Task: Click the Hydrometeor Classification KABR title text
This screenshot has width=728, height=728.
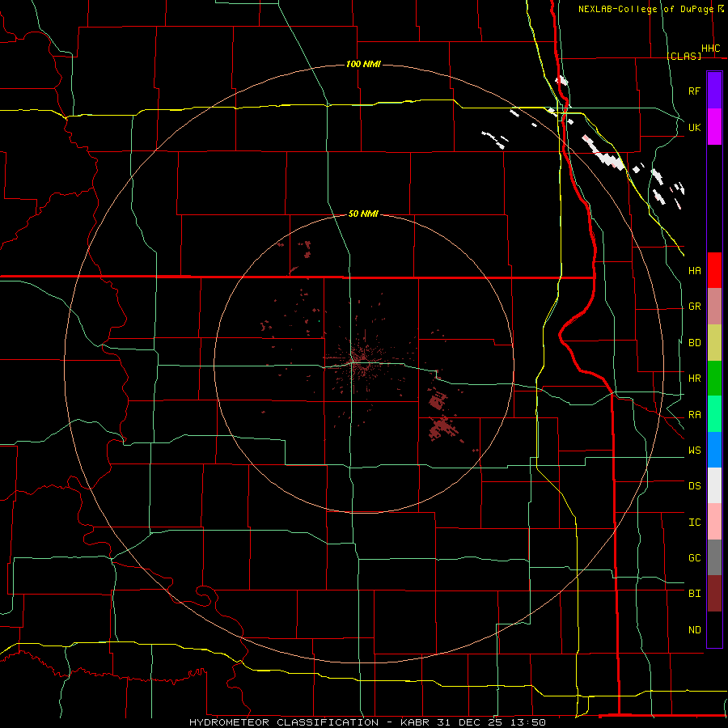Action: click(366, 722)
